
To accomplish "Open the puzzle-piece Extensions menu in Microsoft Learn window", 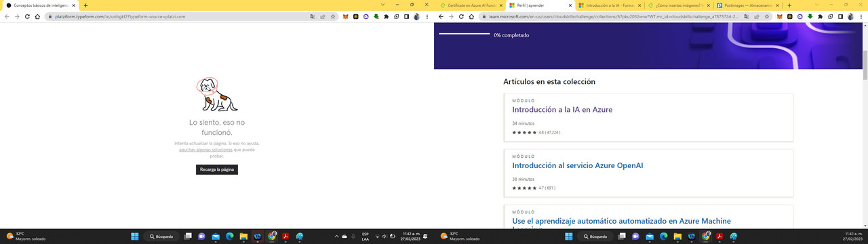I will (820, 16).
